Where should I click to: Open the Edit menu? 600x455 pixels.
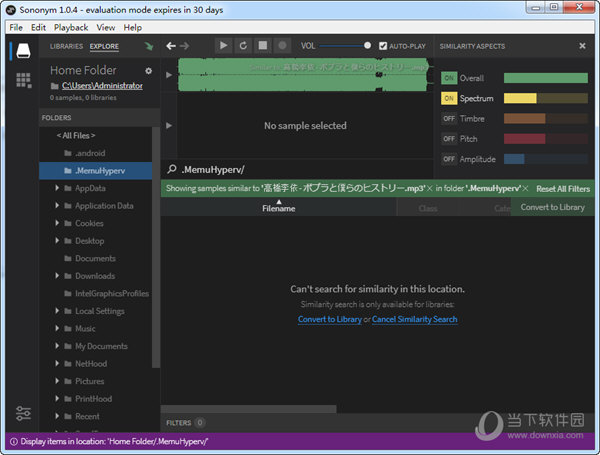[38, 28]
